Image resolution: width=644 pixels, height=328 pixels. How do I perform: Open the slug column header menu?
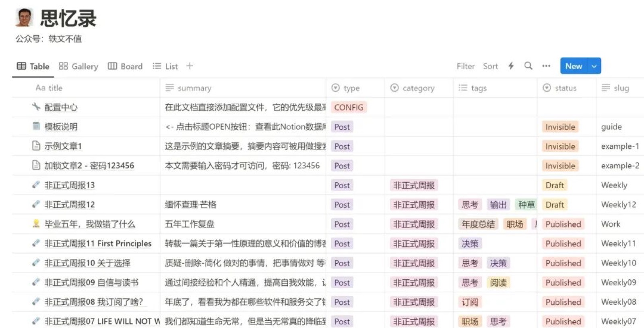tap(620, 88)
